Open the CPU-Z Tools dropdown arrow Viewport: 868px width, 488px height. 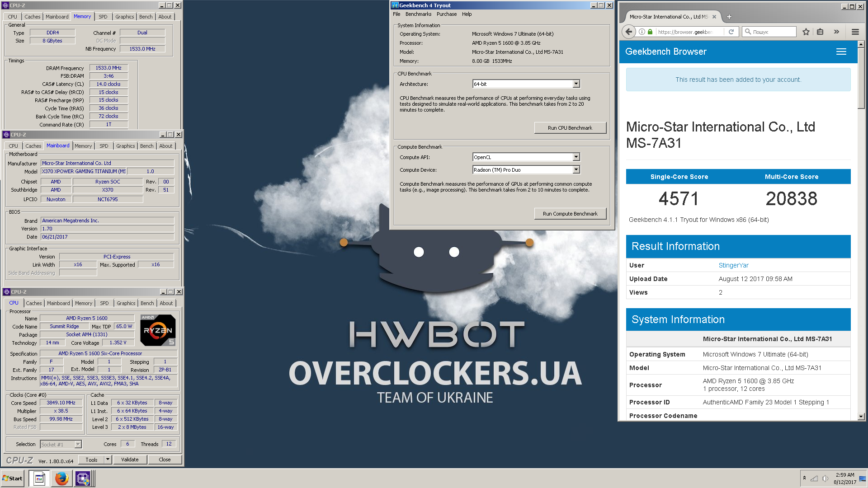click(108, 460)
